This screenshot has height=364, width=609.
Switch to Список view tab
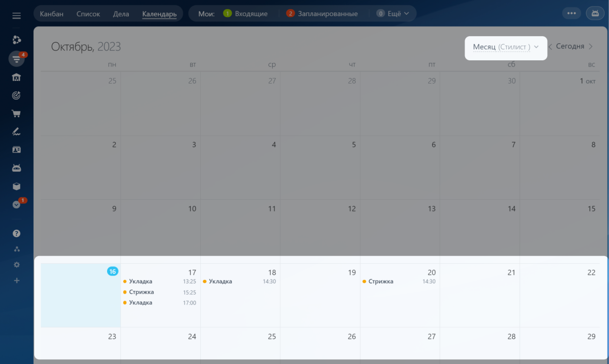88,14
